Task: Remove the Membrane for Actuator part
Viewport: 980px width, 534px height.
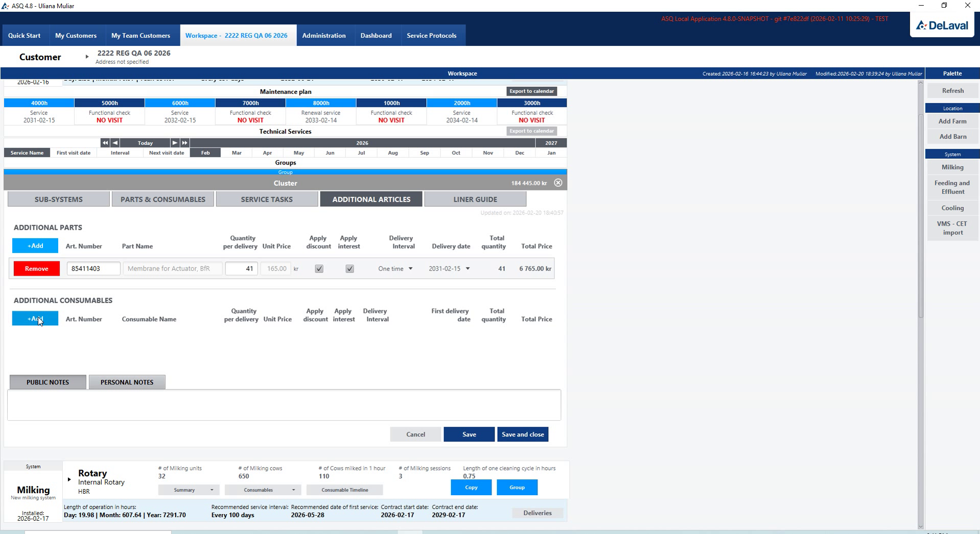Action: click(x=37, y=269)
